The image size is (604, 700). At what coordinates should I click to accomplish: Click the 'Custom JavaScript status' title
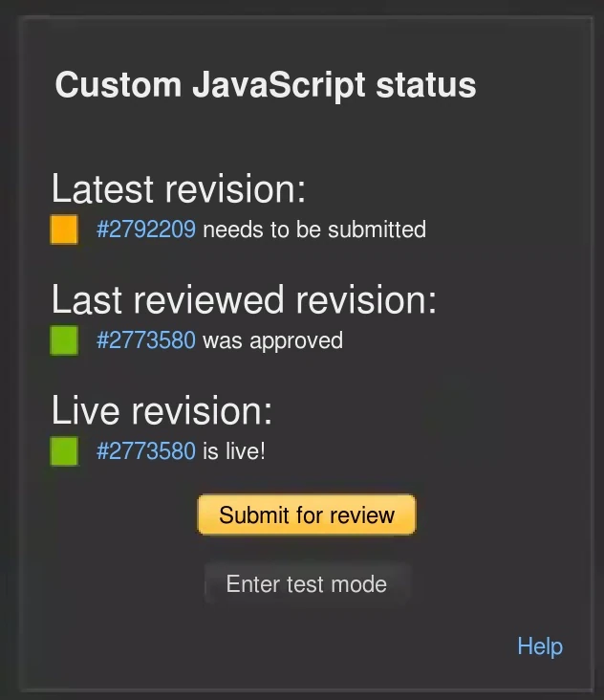266,85
